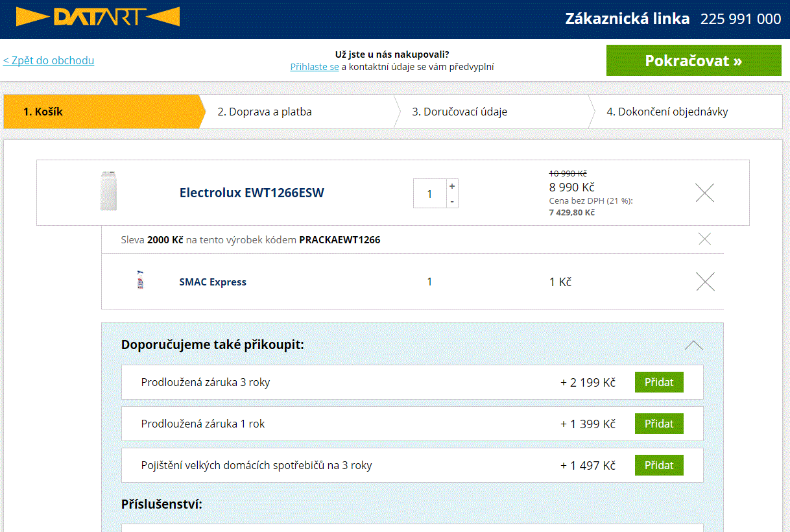Image resolution: width=790 pixels, height=532 pixels.
Task: Click the Electrolux quantity input field
Action: click(429, 194)
